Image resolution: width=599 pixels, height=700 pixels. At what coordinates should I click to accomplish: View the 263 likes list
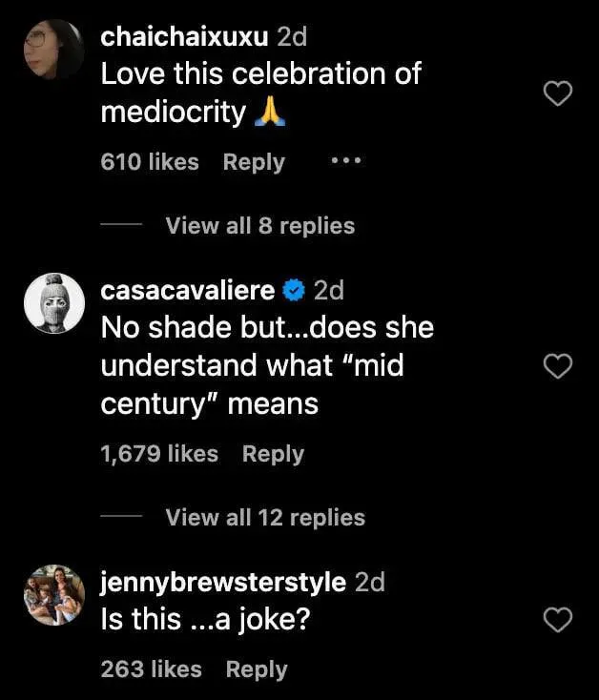tap(152, 669)
